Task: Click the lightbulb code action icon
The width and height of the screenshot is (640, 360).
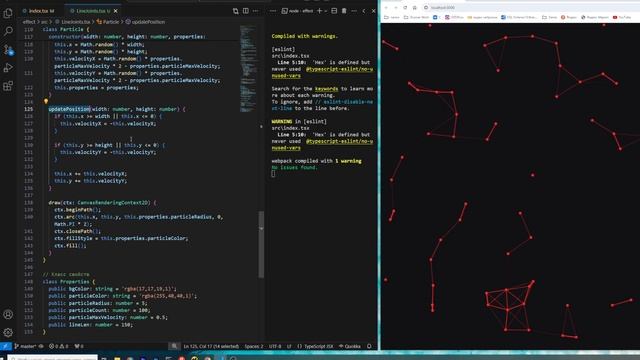Action: (46, 101)
